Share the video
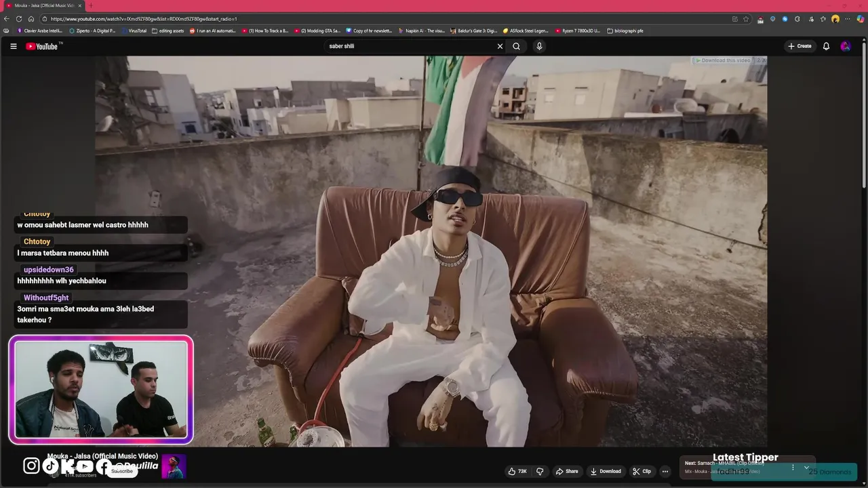 click(567, 471)
